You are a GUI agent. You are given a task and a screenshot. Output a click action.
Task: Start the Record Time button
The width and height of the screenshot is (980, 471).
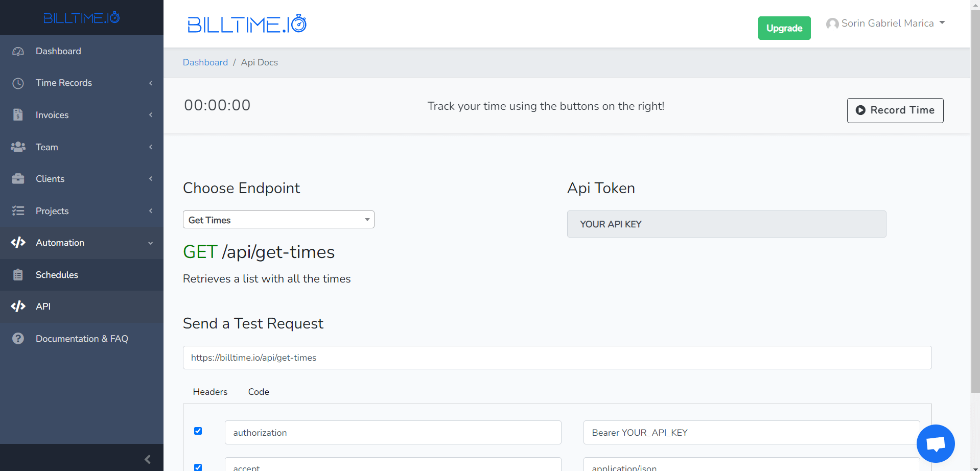click(895, 110)
